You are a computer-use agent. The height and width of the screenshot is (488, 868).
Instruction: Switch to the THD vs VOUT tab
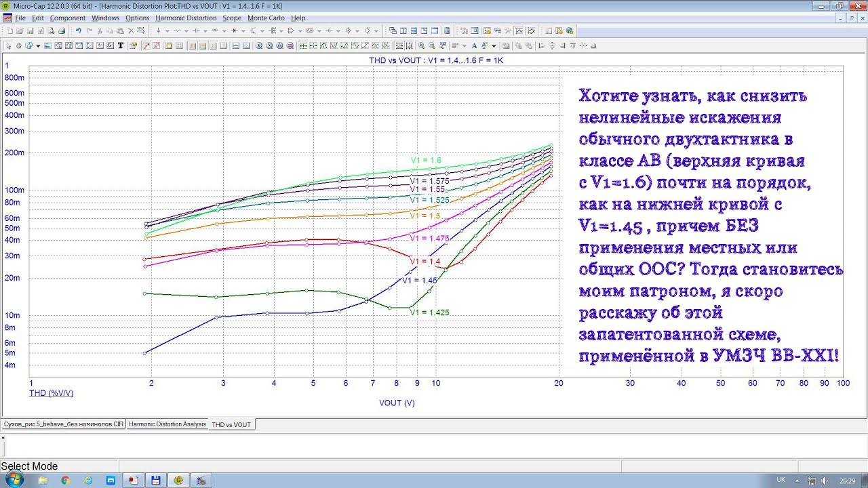[231, 424]
